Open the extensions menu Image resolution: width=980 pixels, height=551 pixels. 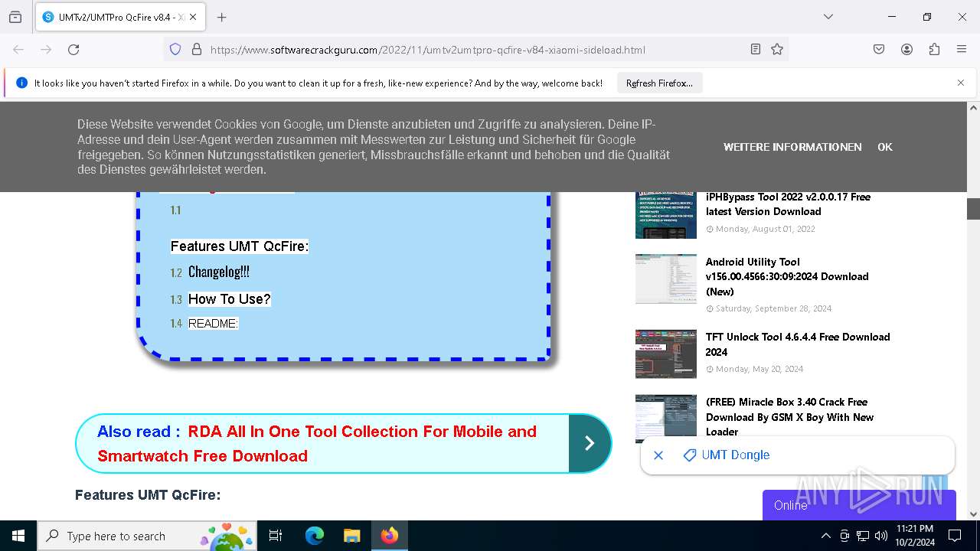point(934,49)
